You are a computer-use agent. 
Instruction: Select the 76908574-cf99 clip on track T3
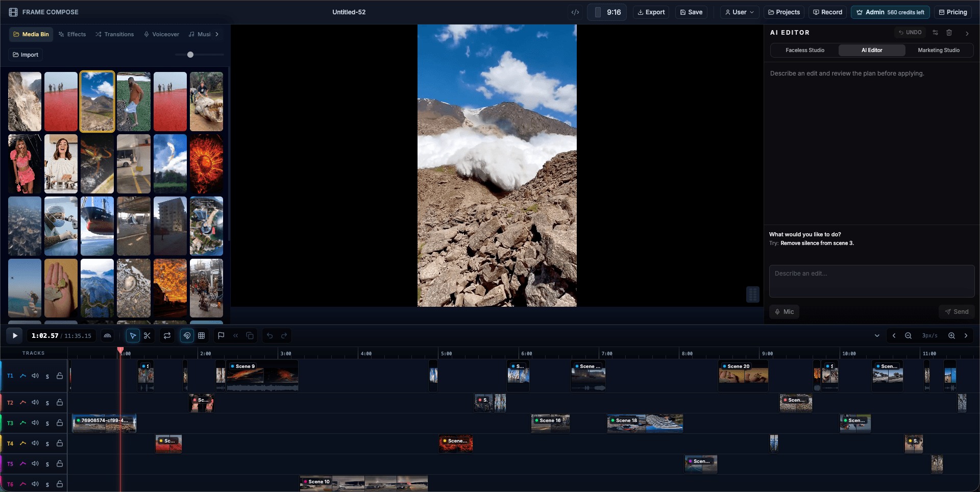point(104,424)
